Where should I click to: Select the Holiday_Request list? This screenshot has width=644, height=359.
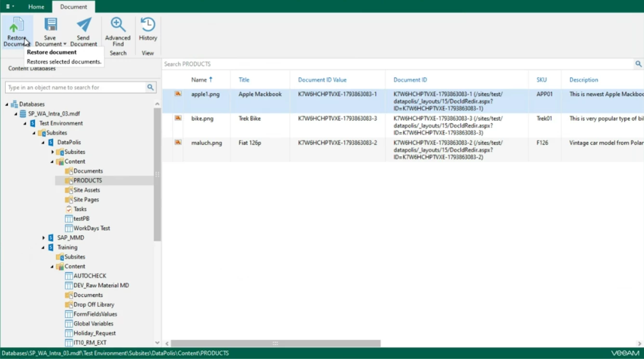(x=94, y=333)
